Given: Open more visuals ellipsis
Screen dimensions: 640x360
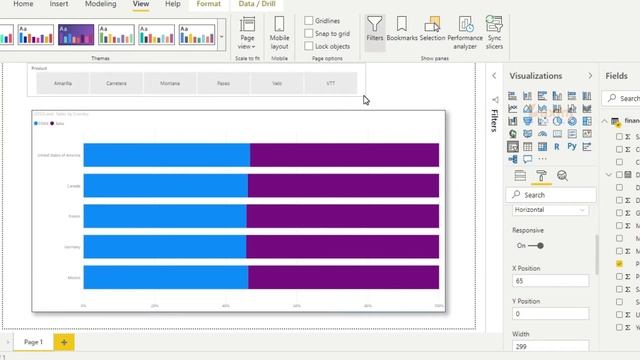Looking at the screenshot, I should 542,159.
